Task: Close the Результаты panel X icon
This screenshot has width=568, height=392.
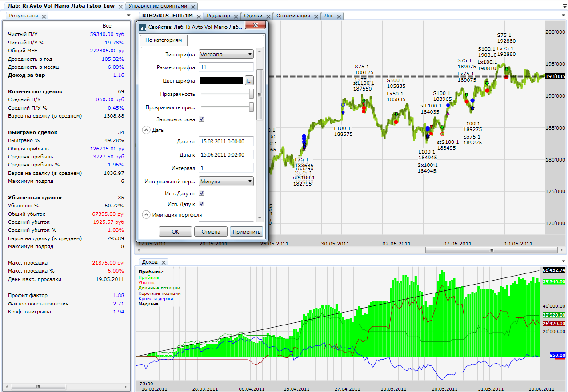Action: pos(44,16)
